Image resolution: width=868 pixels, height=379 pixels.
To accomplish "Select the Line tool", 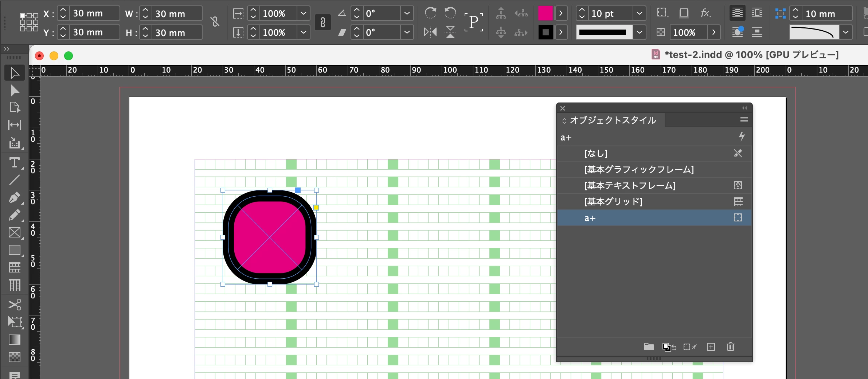I will coord(15,180).
